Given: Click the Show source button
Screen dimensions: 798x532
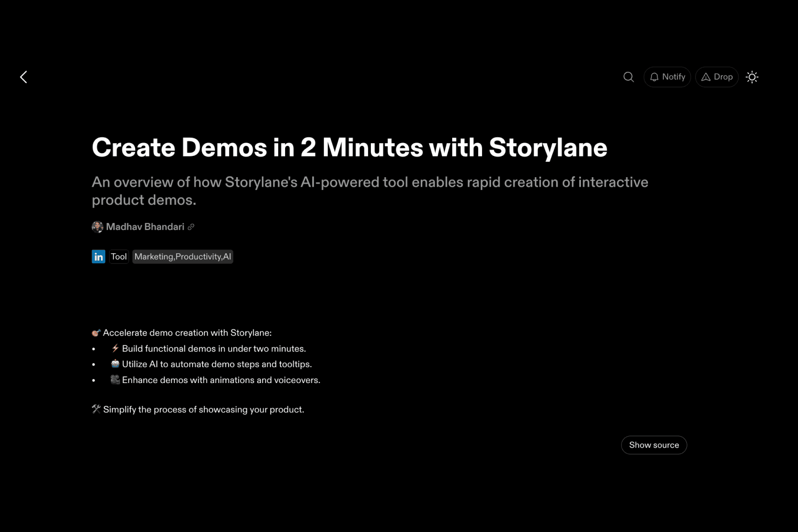Looking at the screenshot, I should [654, 445].
